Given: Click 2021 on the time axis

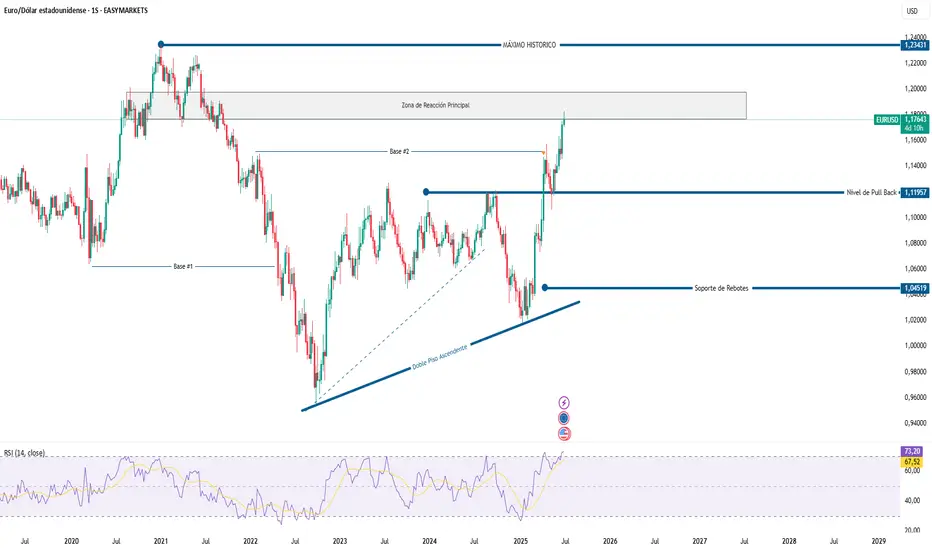Looking at the screenshot, I should point(160,541).
